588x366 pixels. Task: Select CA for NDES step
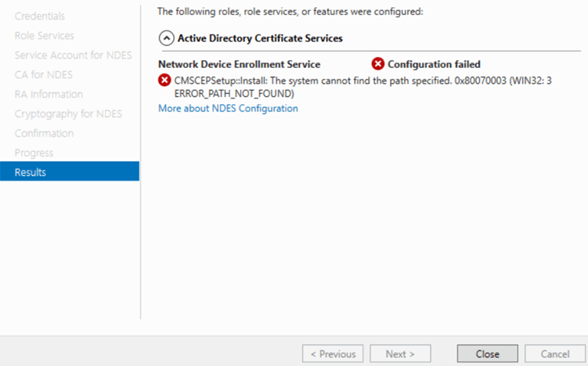click(44, 74)
